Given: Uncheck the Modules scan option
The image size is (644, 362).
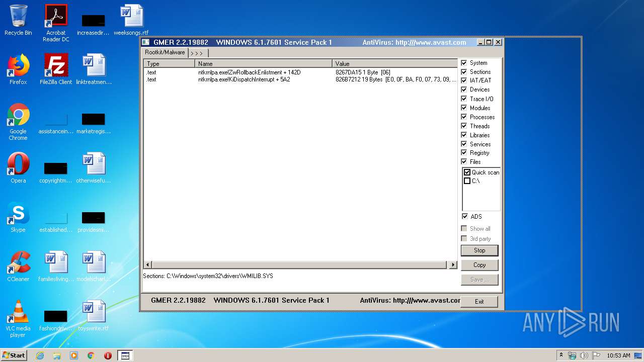Looking at the screenshot, I should 464,108.
